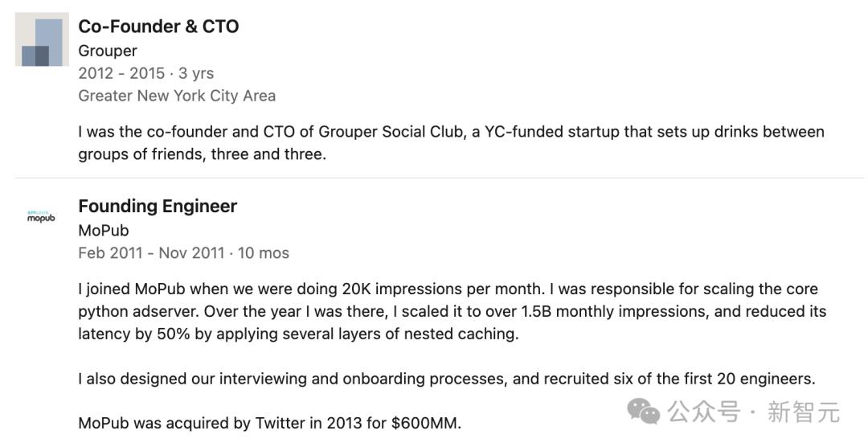868x447 pixels.
Task: Click the MoPub company name under Founding Engineer
Action: click(x=104, y=231)
